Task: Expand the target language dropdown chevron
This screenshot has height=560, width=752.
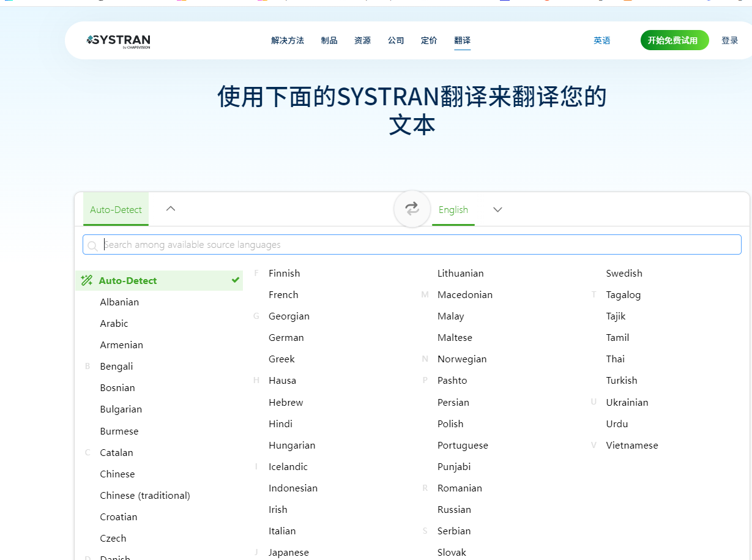Action: pyautogui.click(x=498, y=210)
